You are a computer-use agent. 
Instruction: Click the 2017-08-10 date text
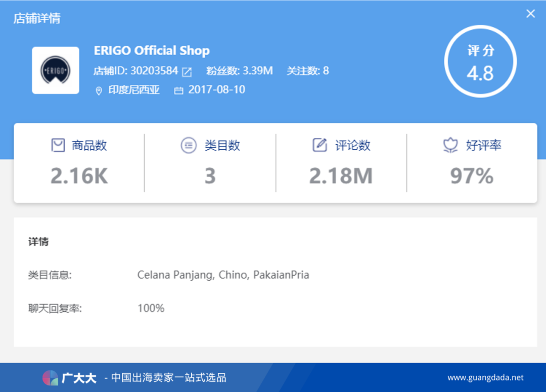pos(216,90)
